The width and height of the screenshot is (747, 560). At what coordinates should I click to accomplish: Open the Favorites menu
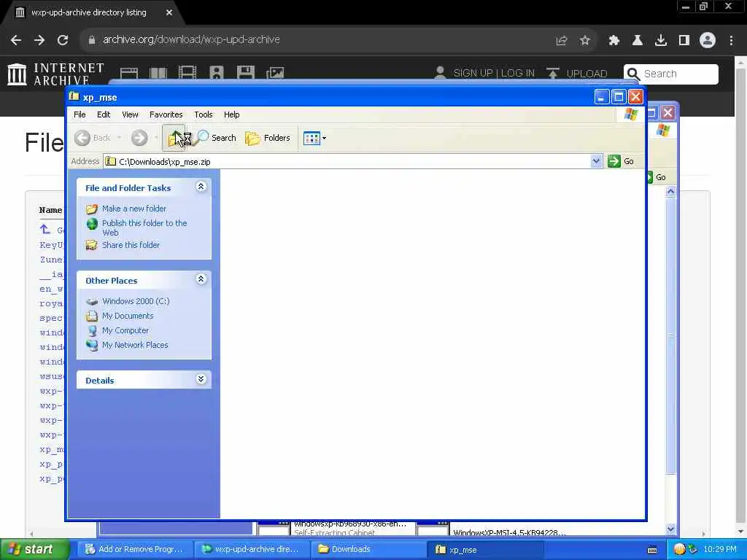point(166,114)
